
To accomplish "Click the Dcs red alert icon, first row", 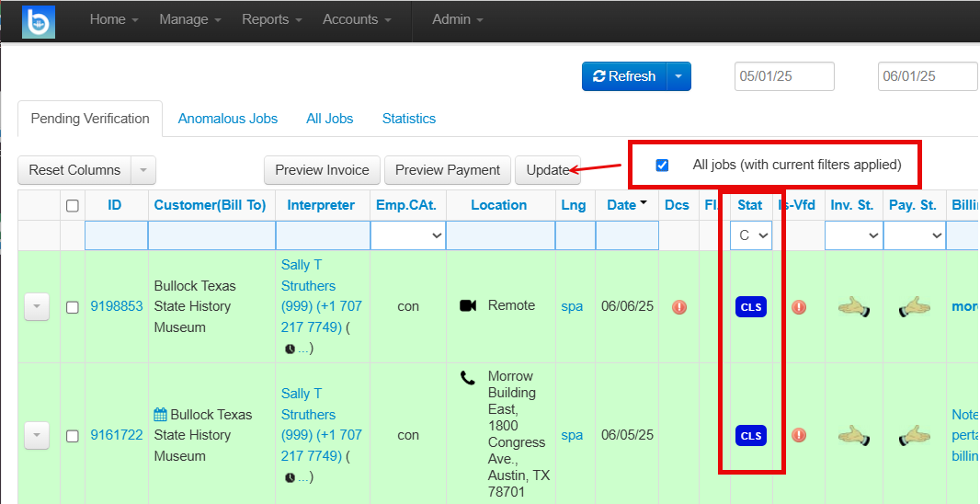I will tap(679, 307).
